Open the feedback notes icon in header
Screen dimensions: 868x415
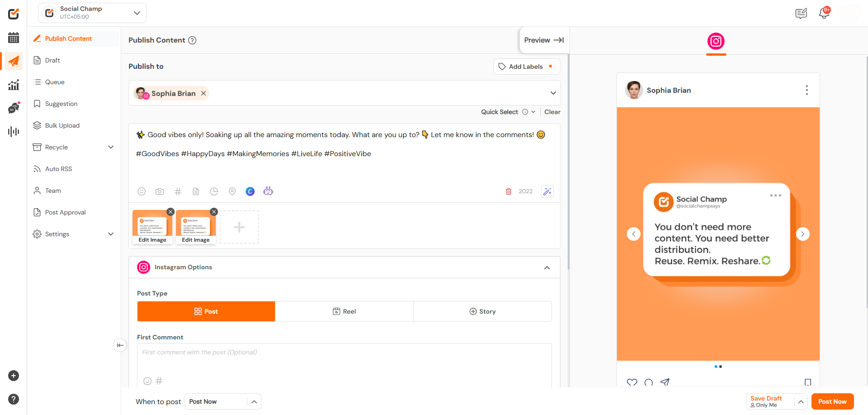[801, 14]
